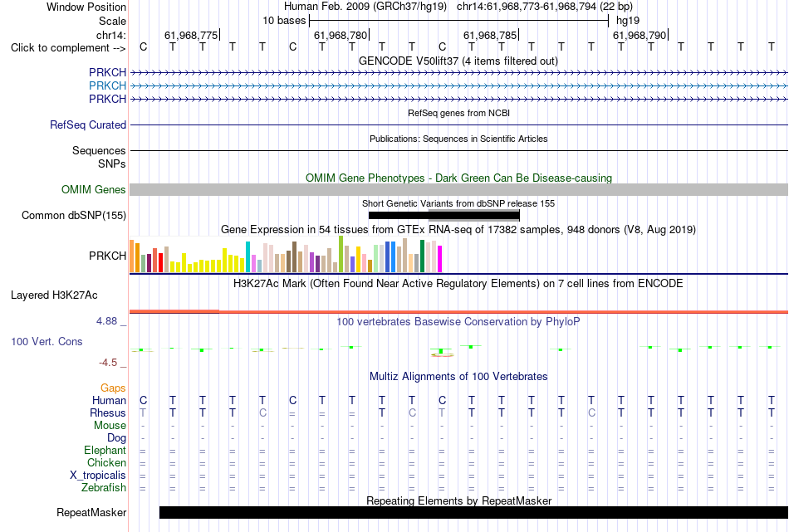Click the GTEx Gene Expression track title
This screenshot has height=532, width=789.
click(x=458, y=230)
